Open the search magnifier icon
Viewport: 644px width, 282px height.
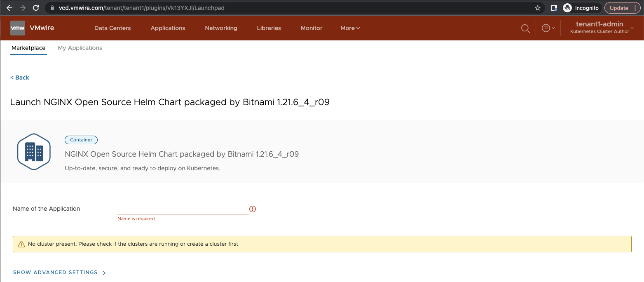525,28
